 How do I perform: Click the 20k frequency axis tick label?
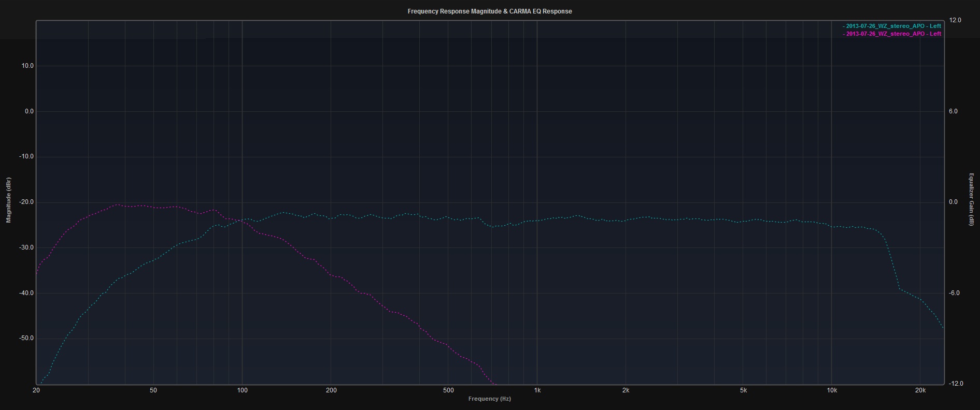(920, 390)
